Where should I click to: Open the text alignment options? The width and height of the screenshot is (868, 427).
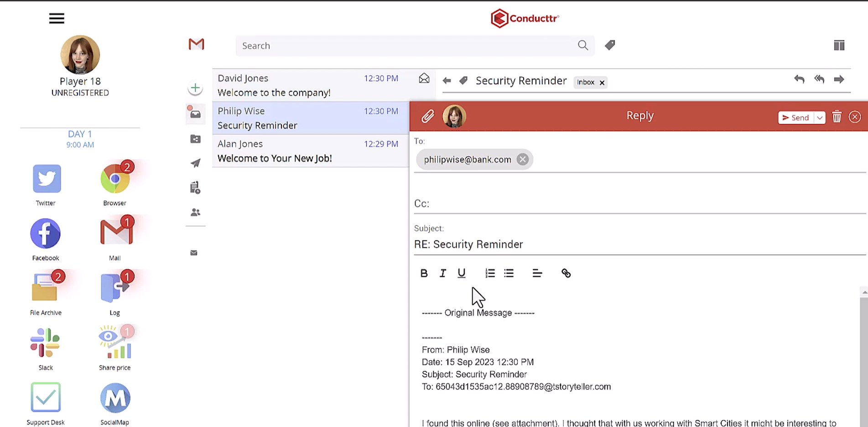[537, 273]
